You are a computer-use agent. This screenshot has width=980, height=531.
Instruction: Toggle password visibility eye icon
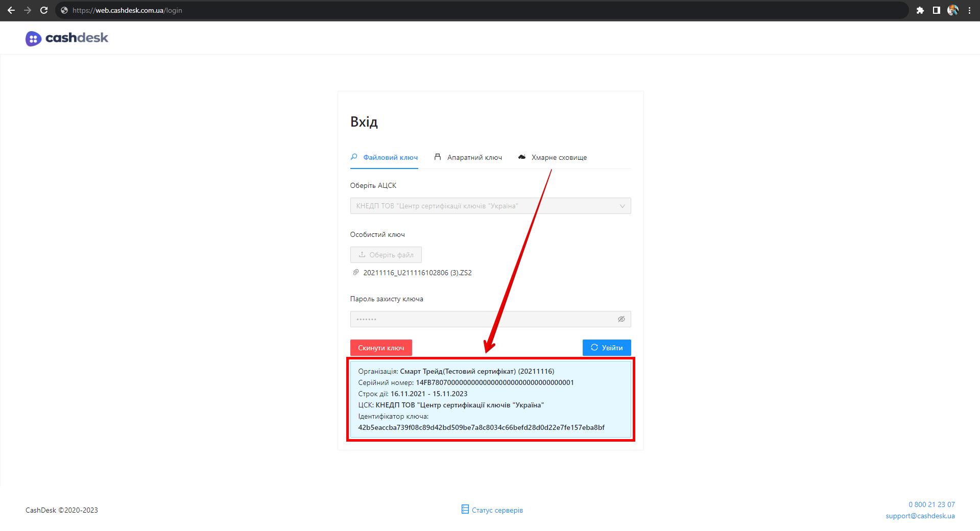[x=621, y=319]
